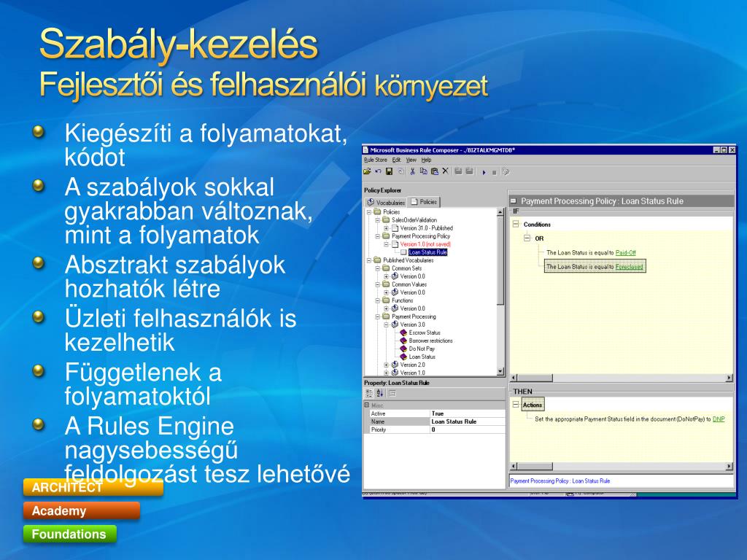This screenshot has height=560, width=747.
Task: Click the DNP value link in Actions
Action: click(719, 419)
